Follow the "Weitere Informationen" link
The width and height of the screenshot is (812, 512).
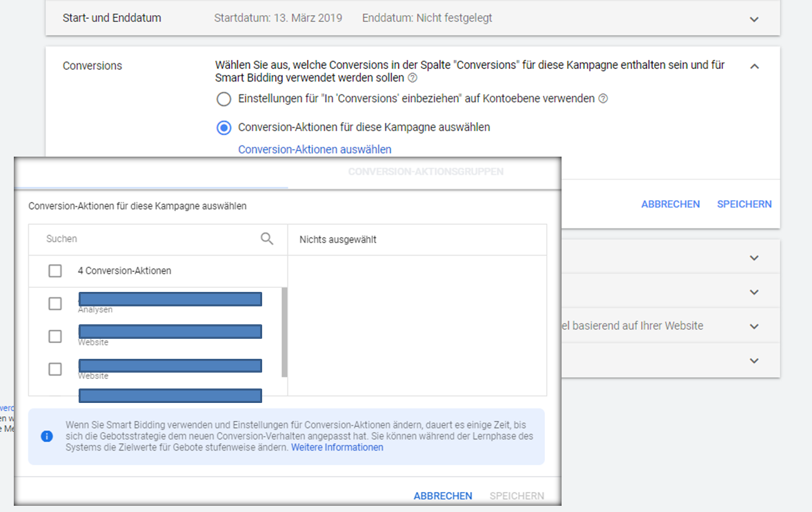click(337, 447)
